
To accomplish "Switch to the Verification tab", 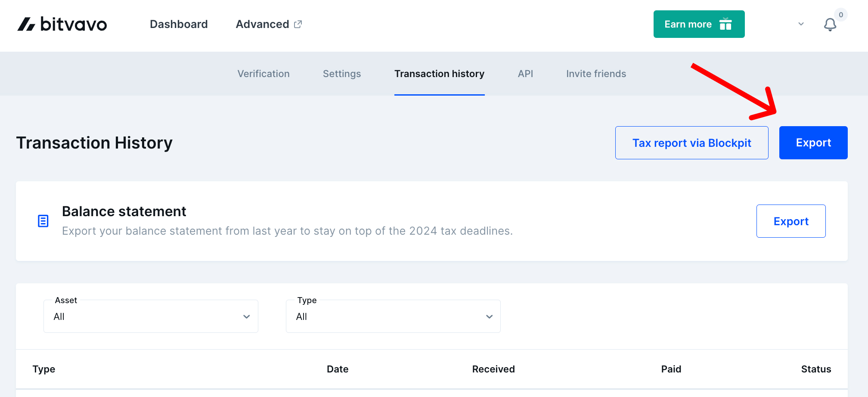I will tap(263, 74).
